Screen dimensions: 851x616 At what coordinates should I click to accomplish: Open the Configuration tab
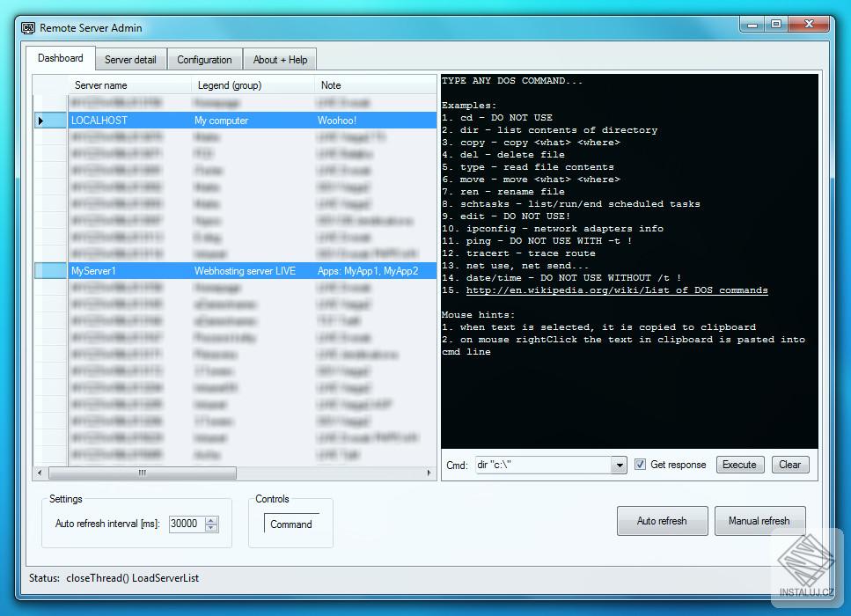coord(204,59)
